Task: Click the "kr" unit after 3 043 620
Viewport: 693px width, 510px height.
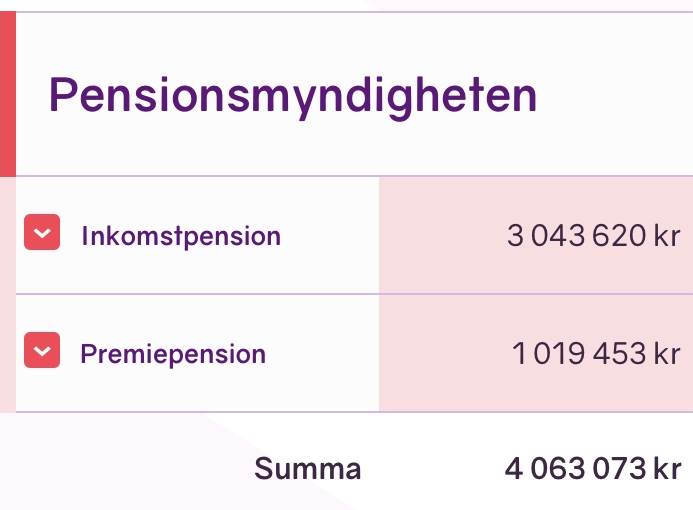Action: tap(666, 237)
